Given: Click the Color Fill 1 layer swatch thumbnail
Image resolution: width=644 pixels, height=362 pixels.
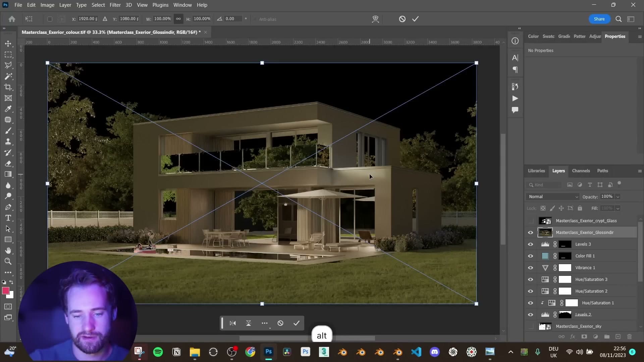Looking at the screenshot, I should [545, 256].
